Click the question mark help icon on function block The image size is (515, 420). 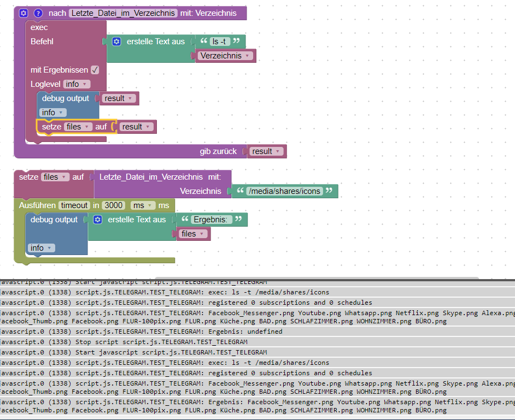[x=38, y=13]
